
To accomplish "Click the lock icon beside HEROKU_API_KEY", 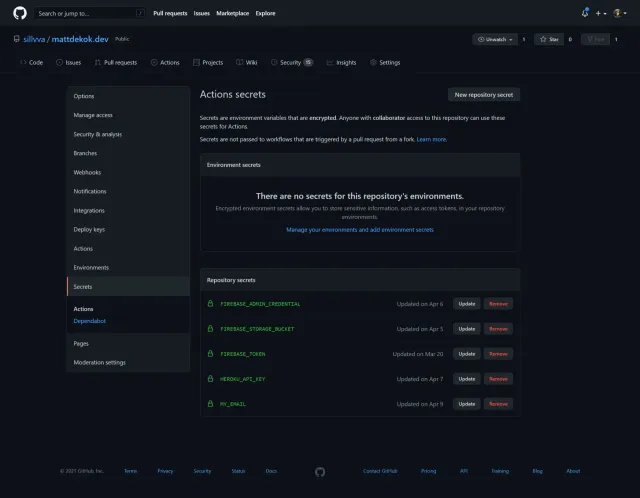I will pyautogui.click(x=210, y=379).
